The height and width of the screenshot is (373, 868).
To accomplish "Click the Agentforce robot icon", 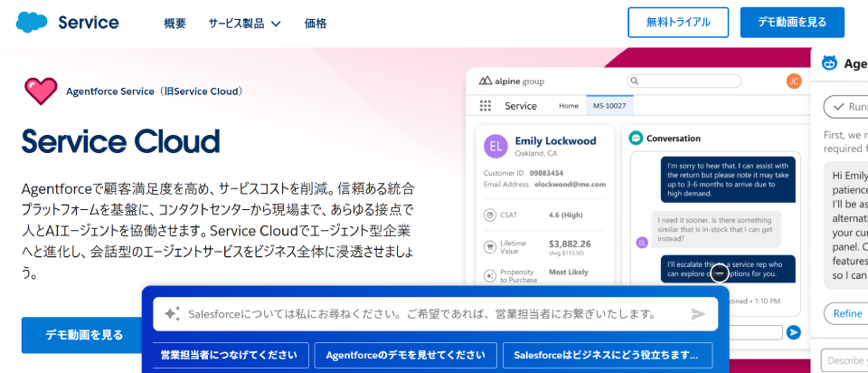I will 829,63.
